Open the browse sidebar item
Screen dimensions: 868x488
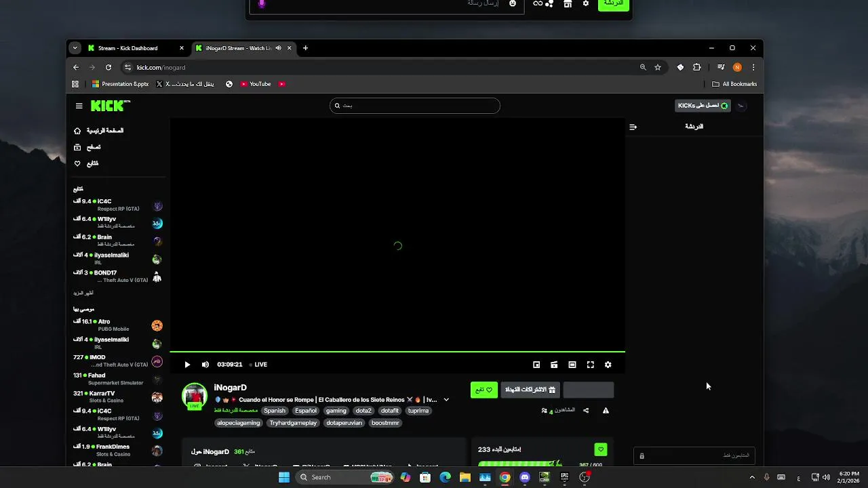[x=87, y=147]
